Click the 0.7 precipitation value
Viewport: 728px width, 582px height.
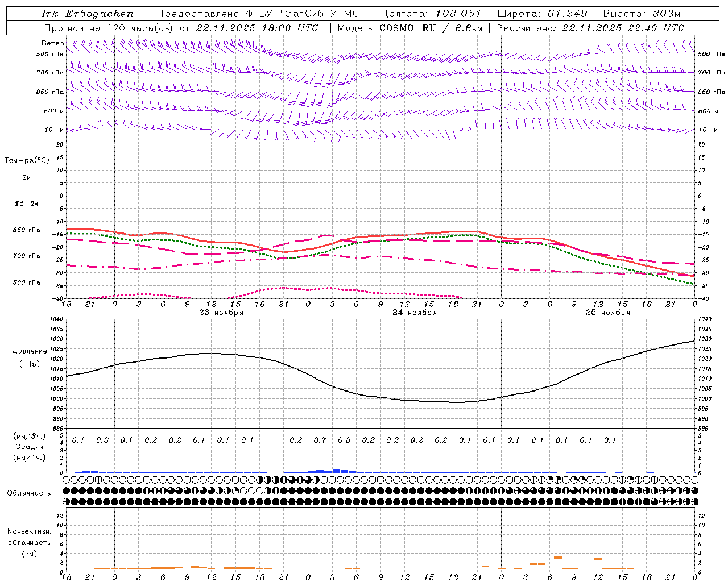tap(320, 440)
